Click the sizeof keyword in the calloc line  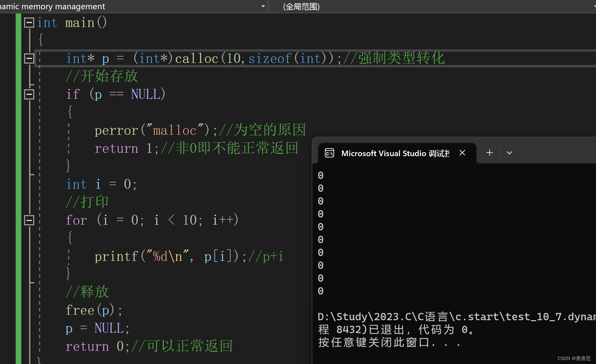pos(270,59)
